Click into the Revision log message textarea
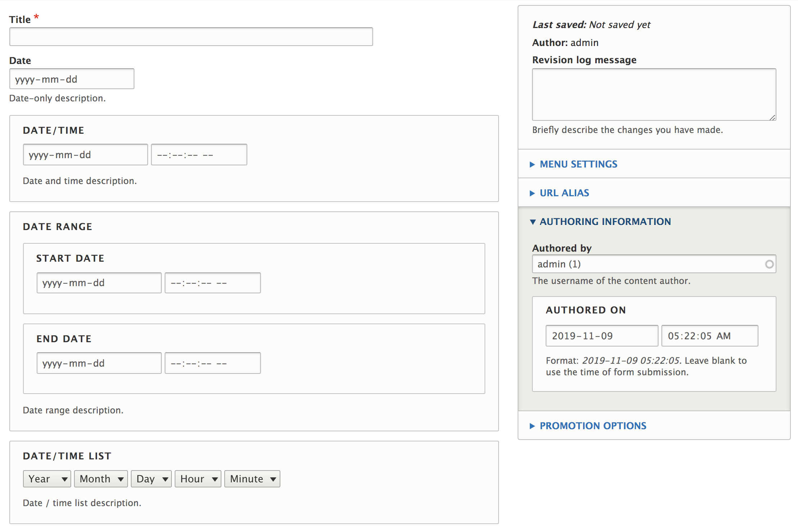Screen dimensions: 798x532 (653, 95)
